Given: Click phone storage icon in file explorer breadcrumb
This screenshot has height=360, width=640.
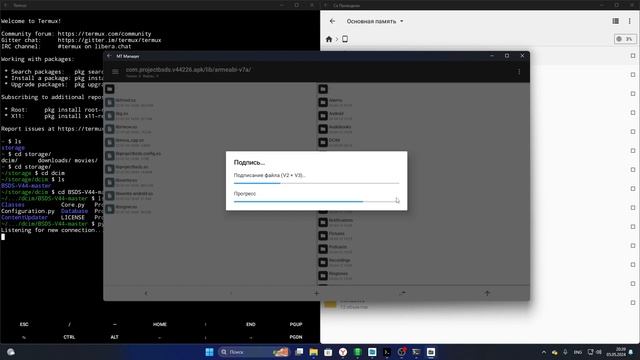Looking at the screenshot, I should pos(345,39).
